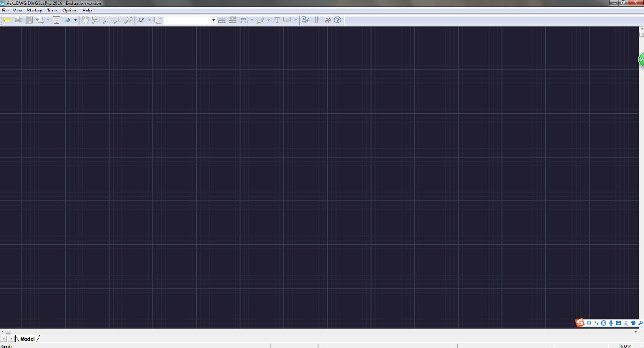
Task: Click inside the empty layer combo box
Action: tap(187, 20)
